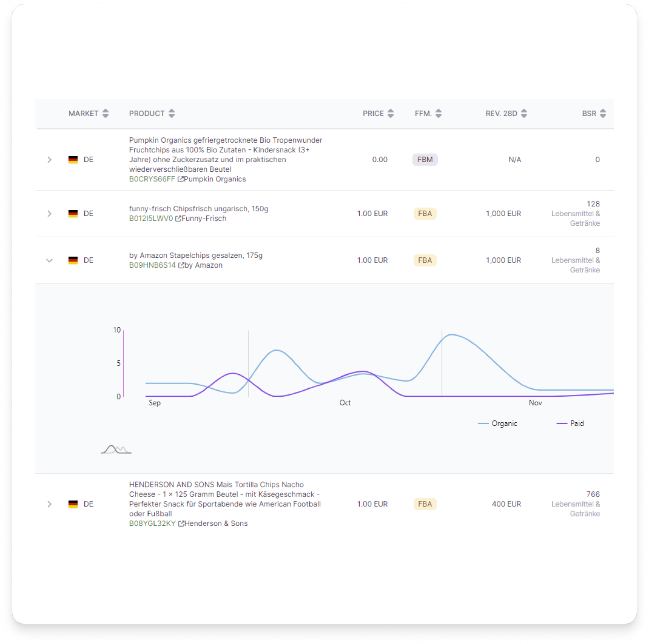Sort by BSR column sort arrows
The width and height of the screenshot is (649, 644).
click(603, 113)
